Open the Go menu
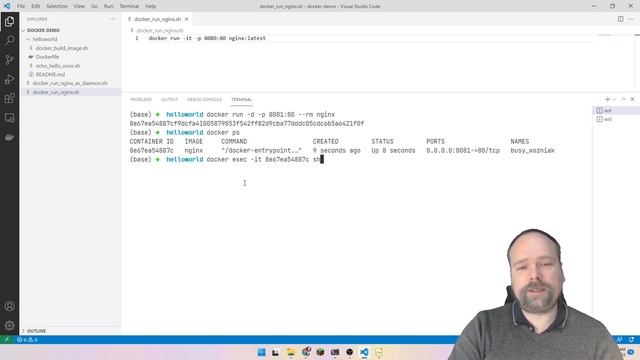 click(x=94, y=6)
